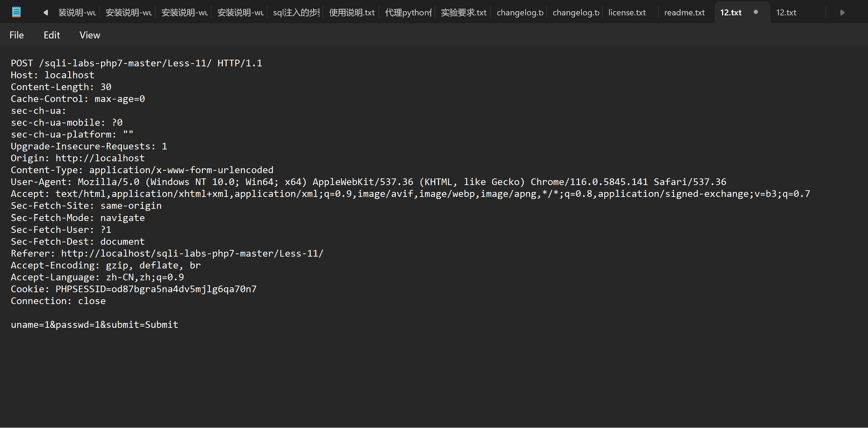868x428 pixels.
Task: Open the File menu
Action: point(16,35)
